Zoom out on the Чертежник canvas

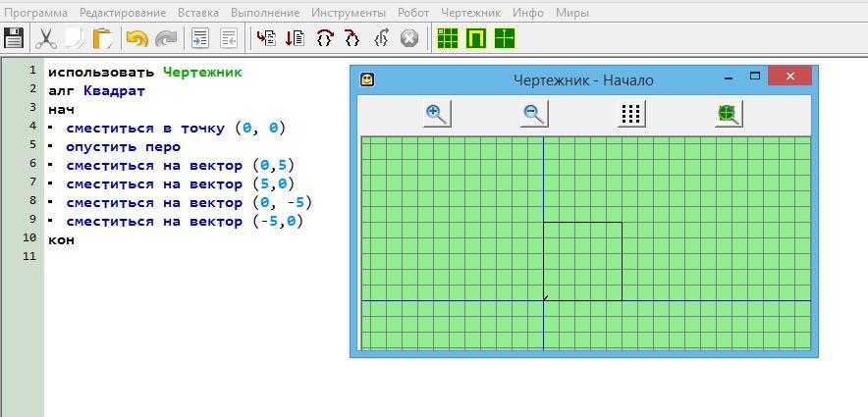[534, 114]
